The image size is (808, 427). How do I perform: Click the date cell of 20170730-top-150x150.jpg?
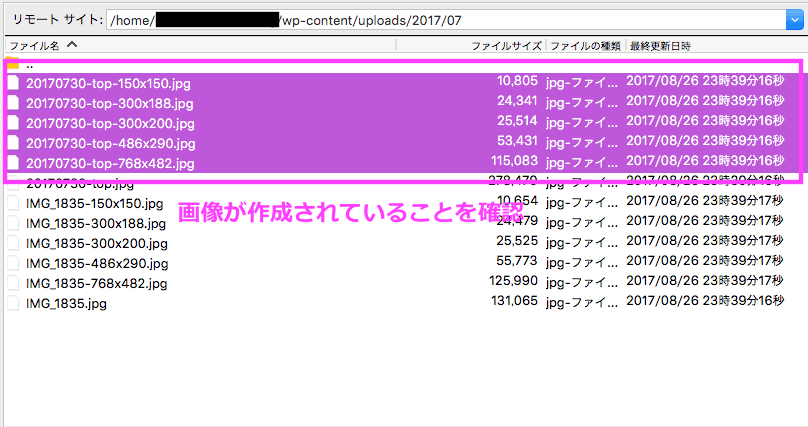coord(705,81)
